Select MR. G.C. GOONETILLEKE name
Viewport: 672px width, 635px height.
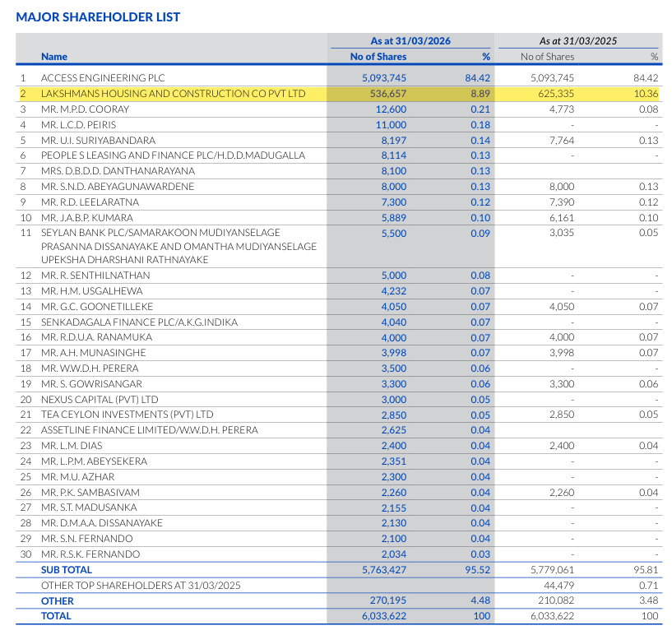tap(97, 307)
